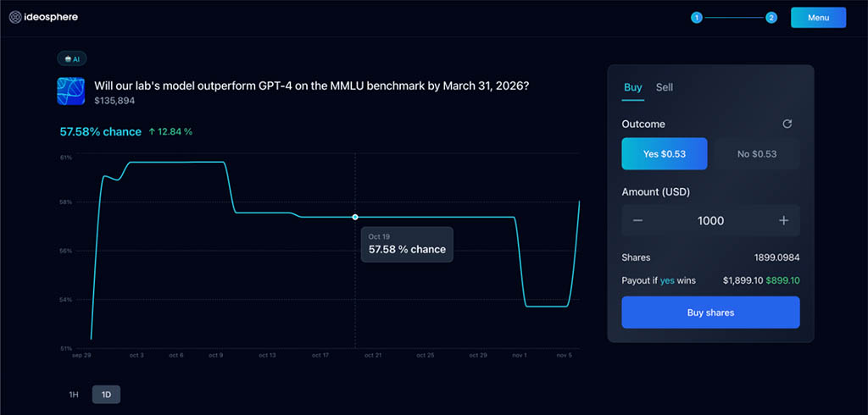Switch to the Sell tab

click(665, 87)
